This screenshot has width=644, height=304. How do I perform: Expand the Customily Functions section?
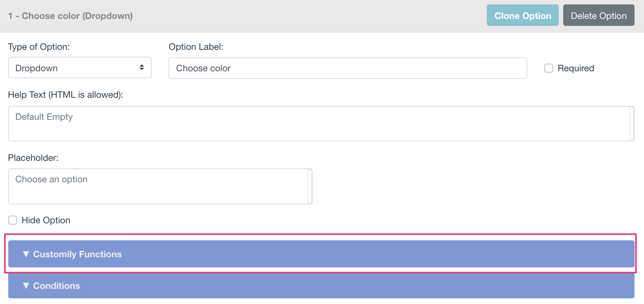pos(321,254)
